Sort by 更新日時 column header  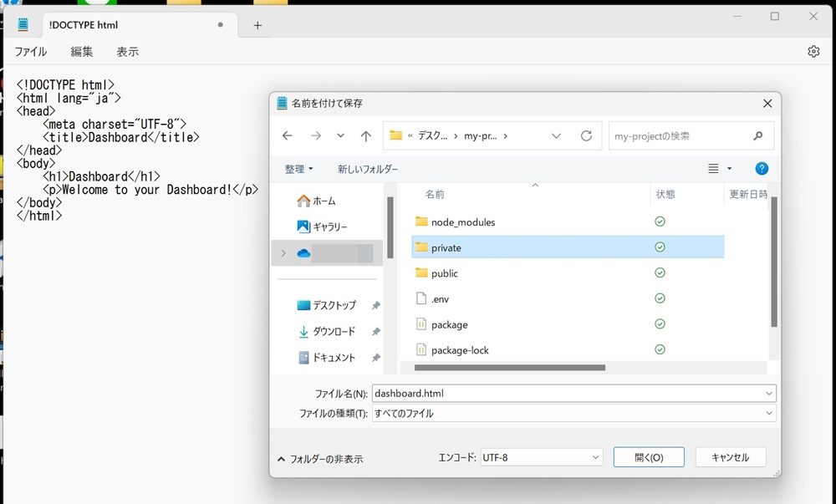pos(747,195)
